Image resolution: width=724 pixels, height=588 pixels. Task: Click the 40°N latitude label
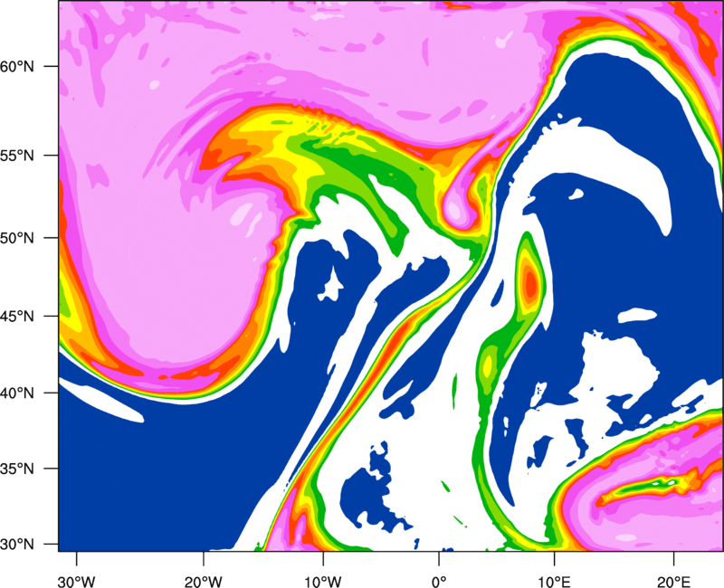17,394
